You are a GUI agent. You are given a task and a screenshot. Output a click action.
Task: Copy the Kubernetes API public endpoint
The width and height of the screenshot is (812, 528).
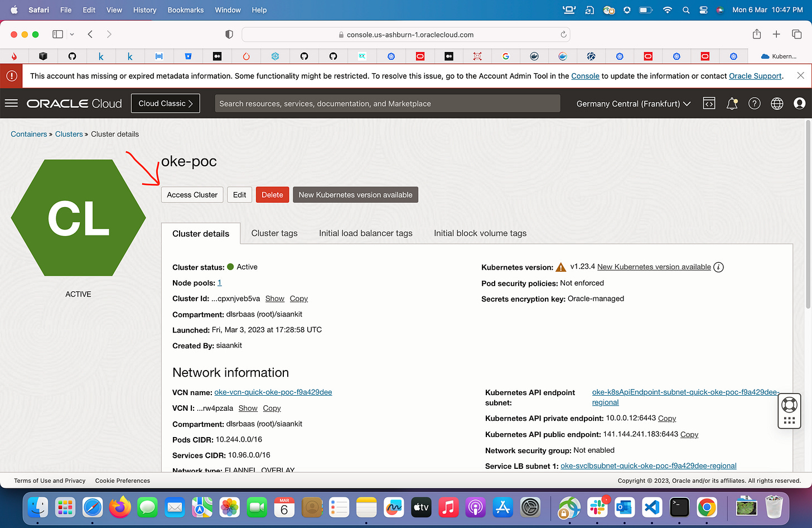[x=689, y=434]
